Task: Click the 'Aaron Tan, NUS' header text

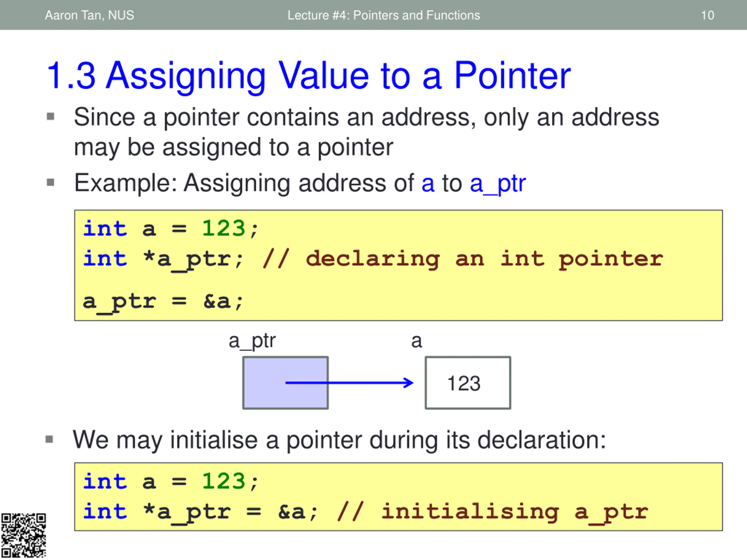Action: point(90,15)
